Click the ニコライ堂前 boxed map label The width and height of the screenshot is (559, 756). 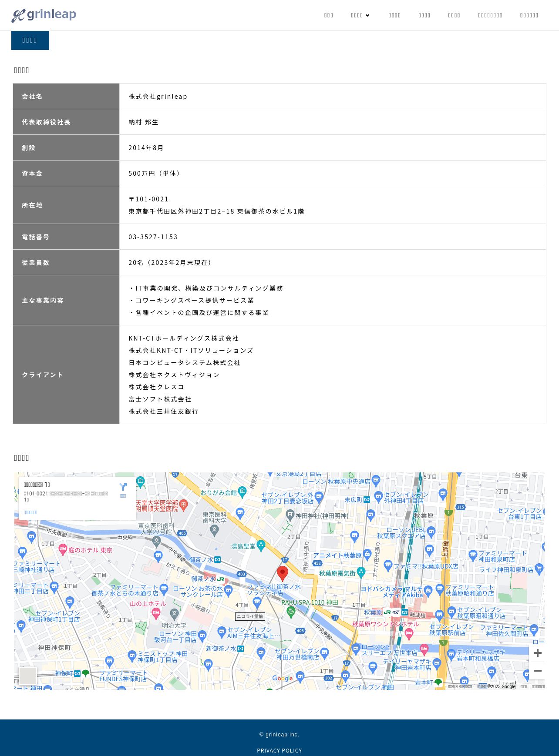[250, 616]
